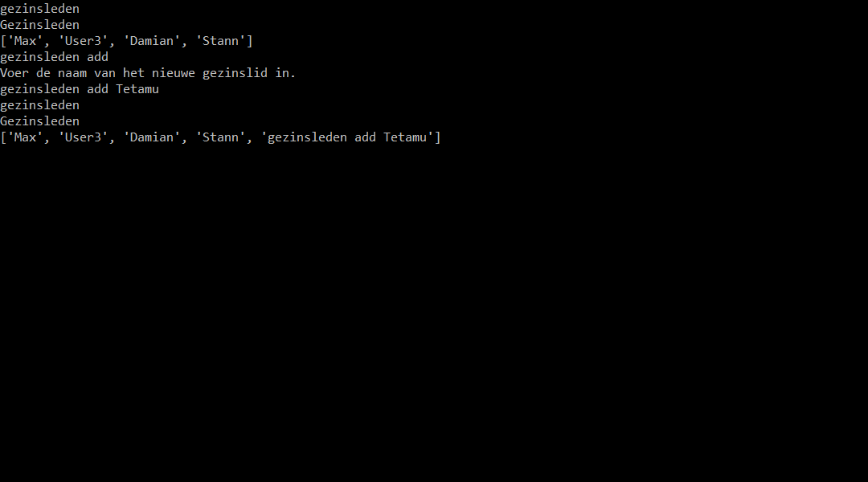Click 'User3' in the last list output
This screenshot has width=868, height=482.
tap(83, 137)
